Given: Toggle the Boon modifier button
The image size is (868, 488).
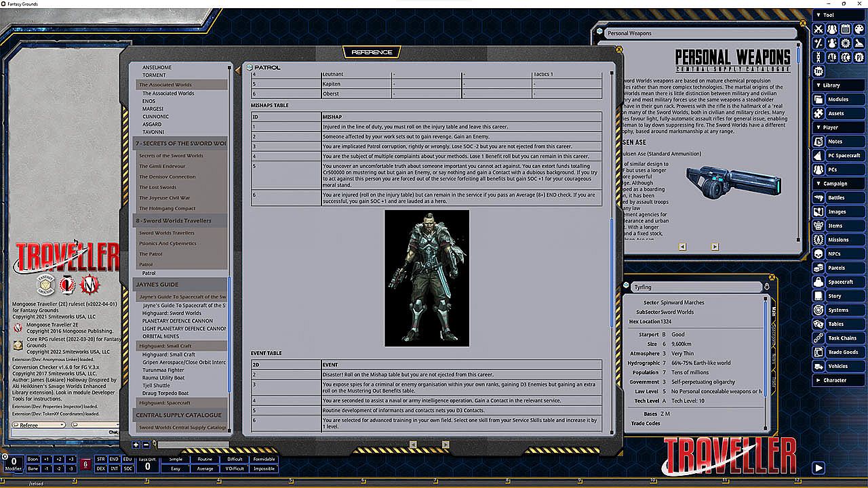Looking at the screenshot, I should pos(33,460).
